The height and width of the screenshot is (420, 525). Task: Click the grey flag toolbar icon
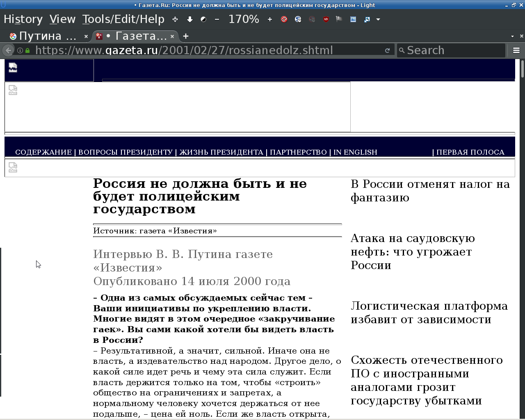[x=339, y=19]
